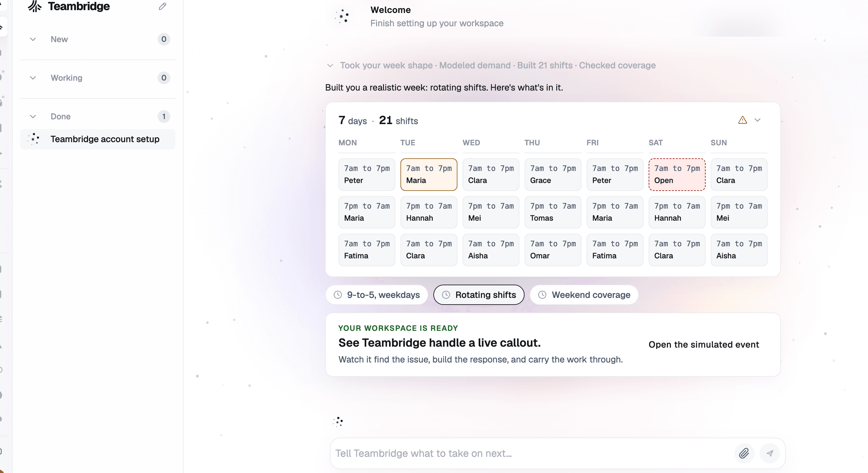Click Monday's Peter 7am to 7pm shift
The image size is (868, 473).
click(x=367, y=174)
